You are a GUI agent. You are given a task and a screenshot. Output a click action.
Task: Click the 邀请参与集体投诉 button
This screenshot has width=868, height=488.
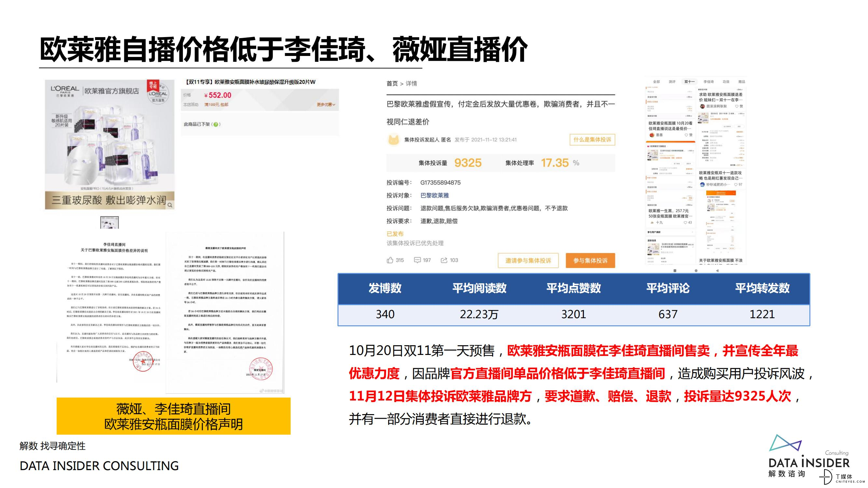(x=528, y=260)
